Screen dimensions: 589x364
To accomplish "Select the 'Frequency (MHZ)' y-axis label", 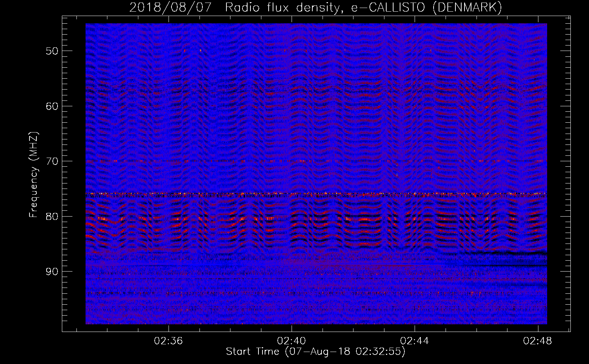I will pos(33,175).
